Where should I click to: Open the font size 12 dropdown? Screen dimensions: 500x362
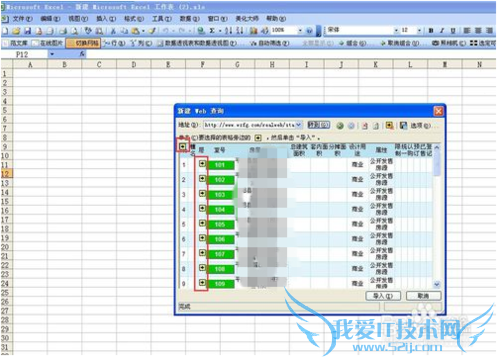point(419,30)
